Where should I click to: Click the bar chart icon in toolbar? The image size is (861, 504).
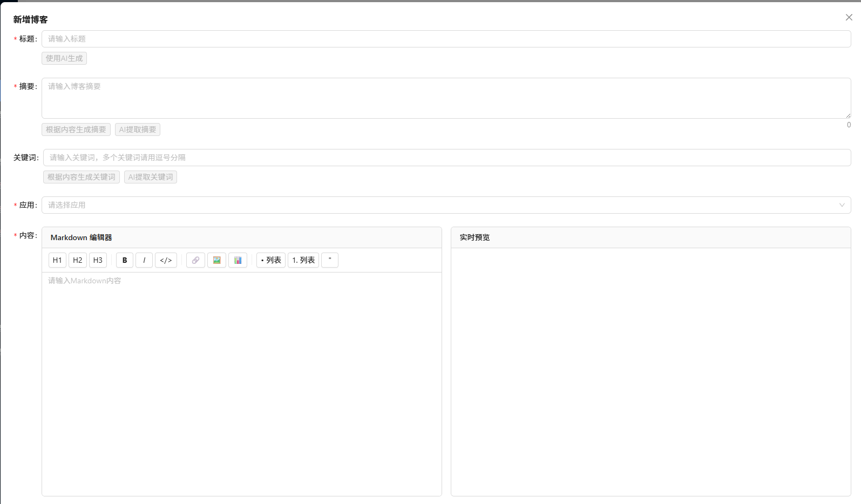238,260
